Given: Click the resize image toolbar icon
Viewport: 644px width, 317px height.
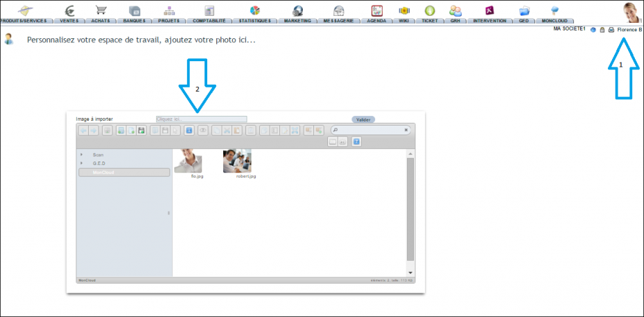Looking at the screenshot, I should click(295, 130).
